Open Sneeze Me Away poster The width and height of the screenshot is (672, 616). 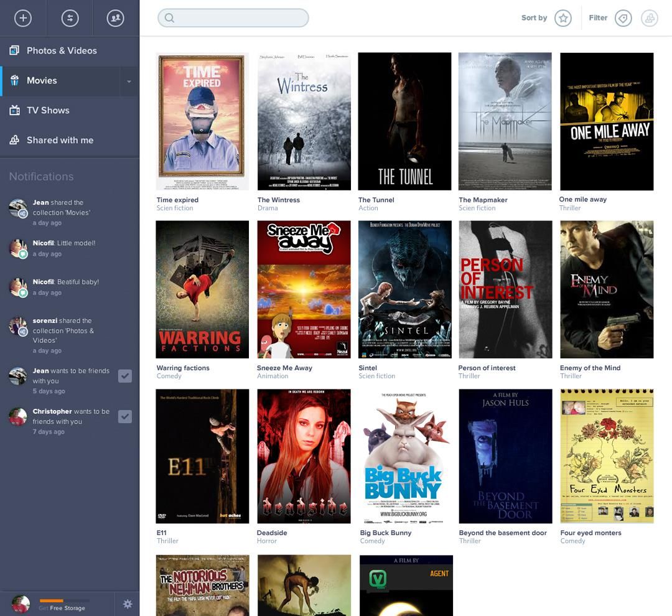pyautogui.click(x=304, y=289)
